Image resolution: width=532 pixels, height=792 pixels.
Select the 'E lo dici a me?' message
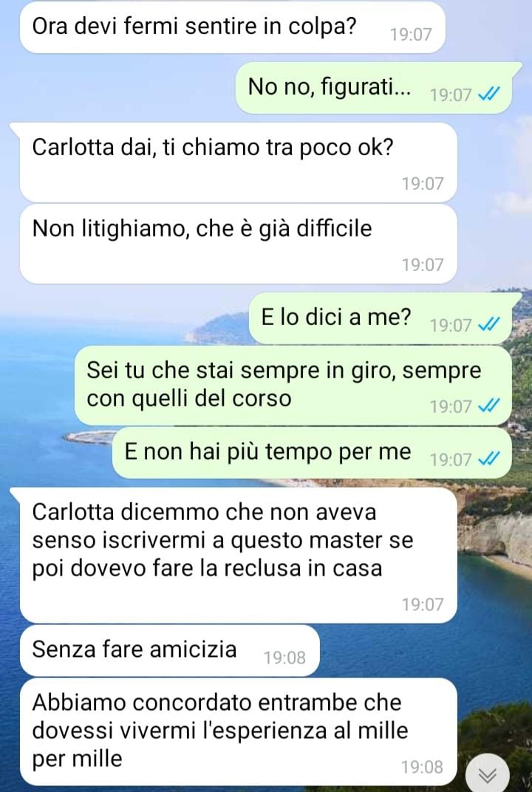click(385, 318)
